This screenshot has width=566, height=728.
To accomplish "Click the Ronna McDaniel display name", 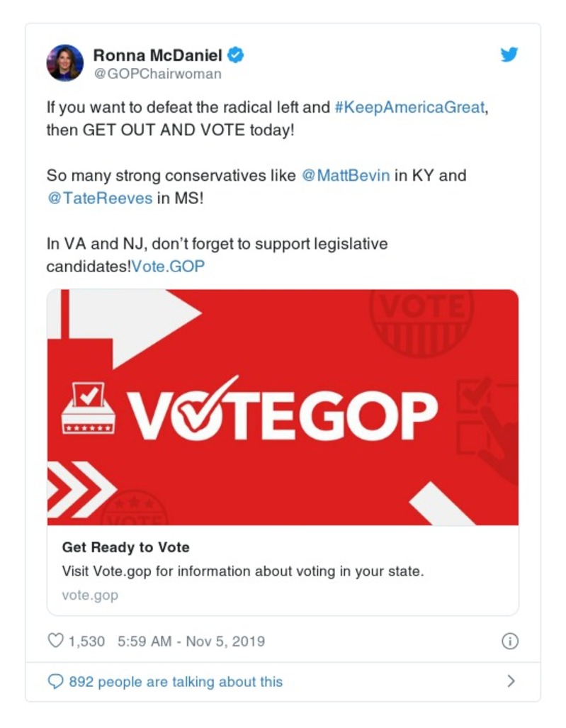I will pos(157,55).
